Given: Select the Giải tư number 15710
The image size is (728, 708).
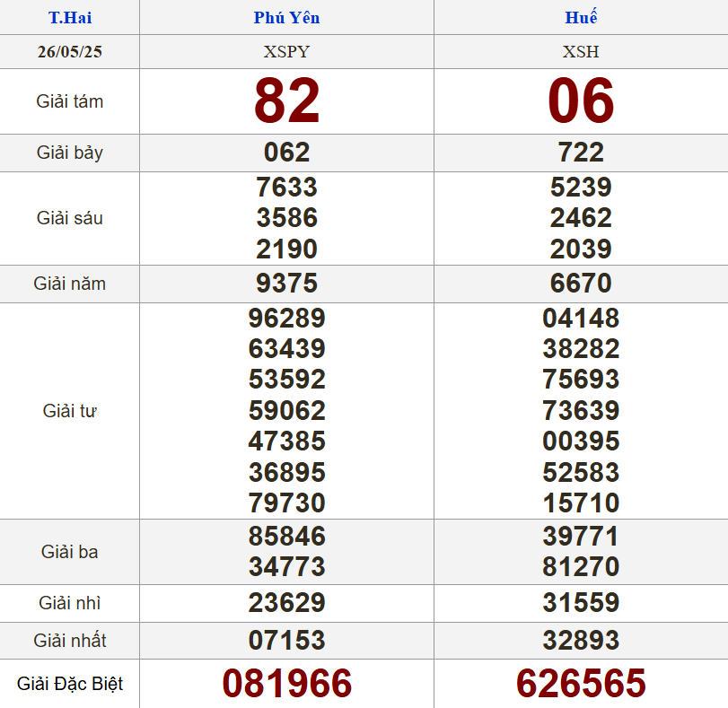Looking at the screenshot, I should click(581, 503).
